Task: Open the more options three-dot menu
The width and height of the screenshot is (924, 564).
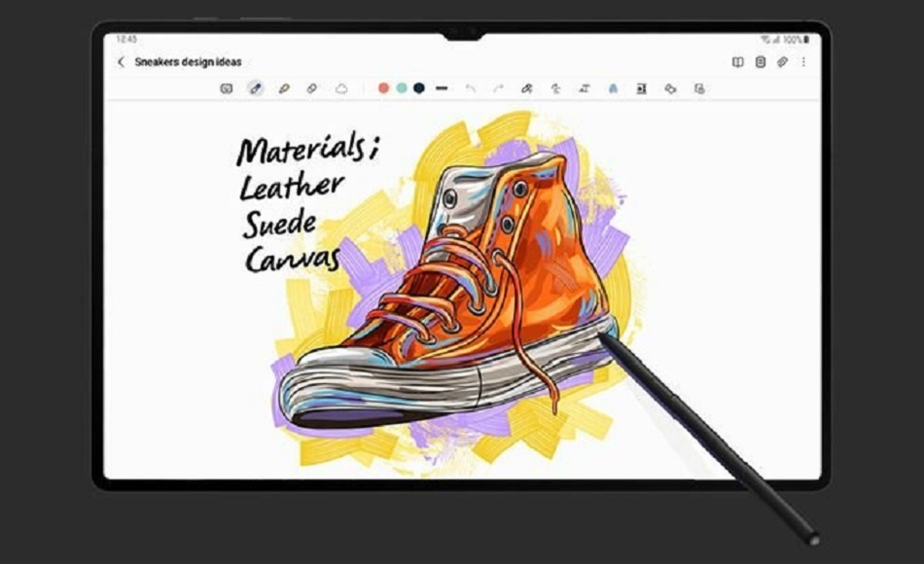Action: (803, 62)
